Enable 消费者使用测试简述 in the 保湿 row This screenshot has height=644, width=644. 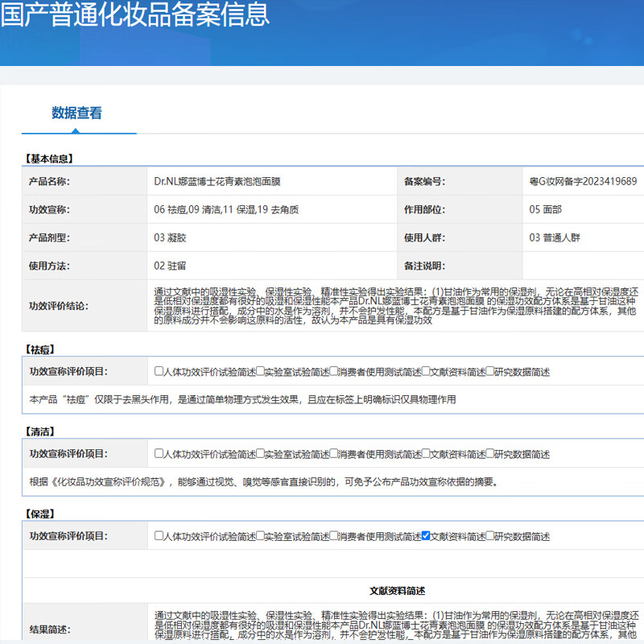pyautogui.click(x=334, y=535)
